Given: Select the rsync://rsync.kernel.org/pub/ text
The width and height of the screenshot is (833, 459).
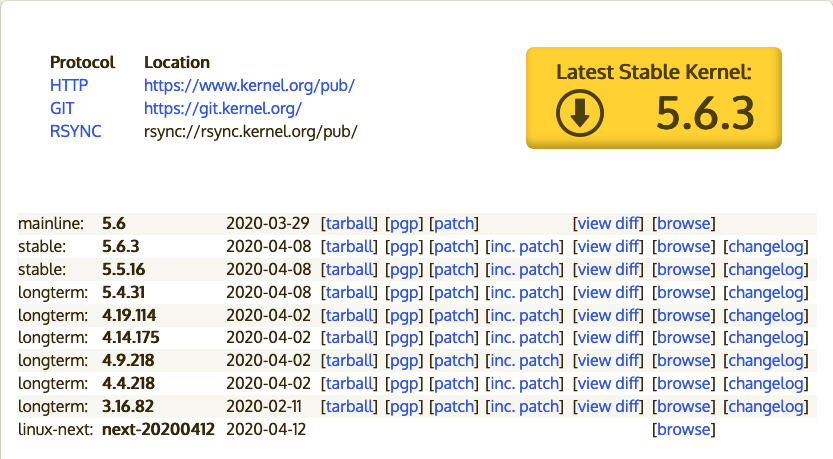Looking at the screenshot, I should click(x=251, y=131).
